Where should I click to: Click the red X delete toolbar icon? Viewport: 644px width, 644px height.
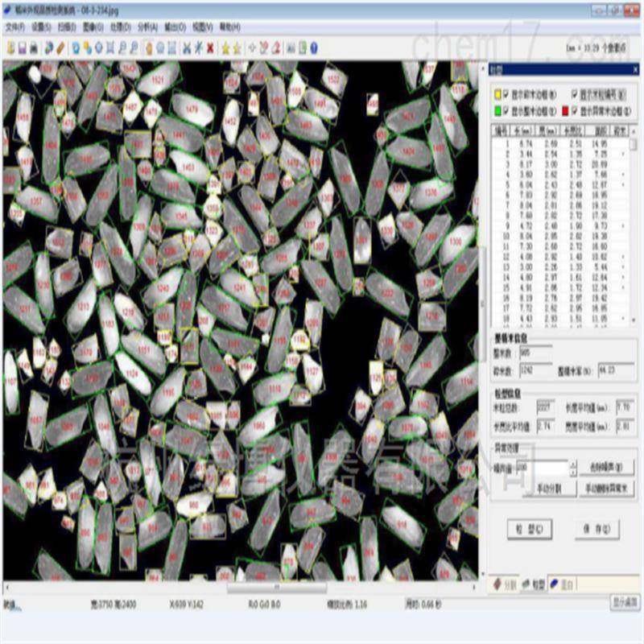point(210,48)
